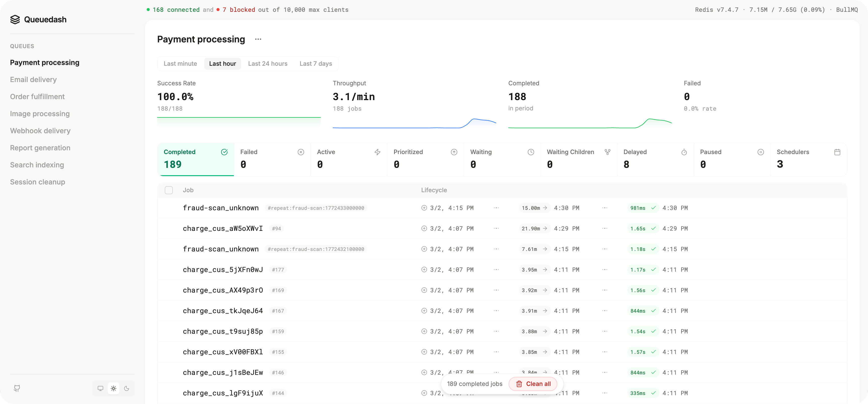Enable light theme with the sun icon
868x404 pixels.
pyautogui.click(x=114, y=388)
